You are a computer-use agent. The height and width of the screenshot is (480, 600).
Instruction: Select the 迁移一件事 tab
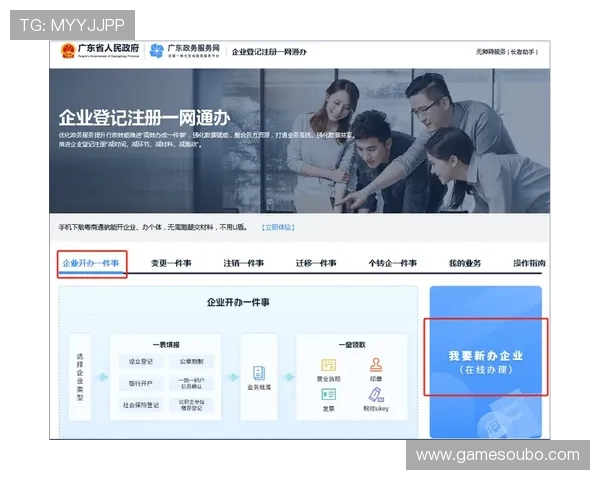[x=316, y=263]
